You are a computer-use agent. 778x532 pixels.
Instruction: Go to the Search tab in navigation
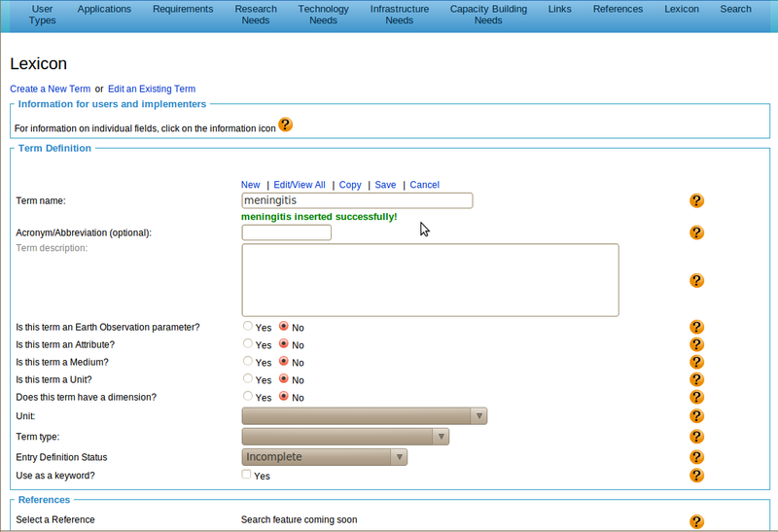click(x=735, y=9)
